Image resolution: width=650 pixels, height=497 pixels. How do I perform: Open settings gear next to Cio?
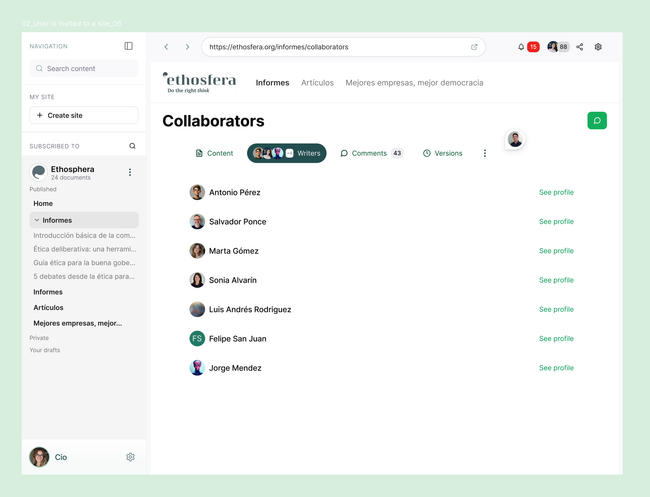pyautogui.click(x=130, y=457)
